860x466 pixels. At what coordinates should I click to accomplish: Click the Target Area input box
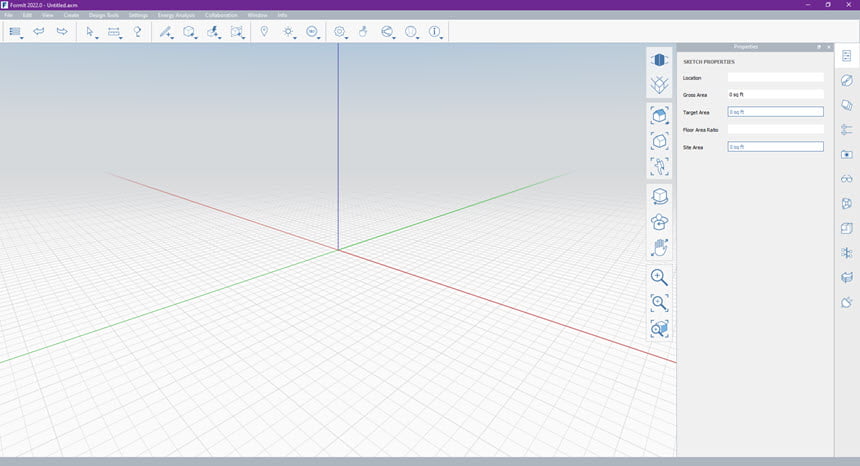[776, 112]
